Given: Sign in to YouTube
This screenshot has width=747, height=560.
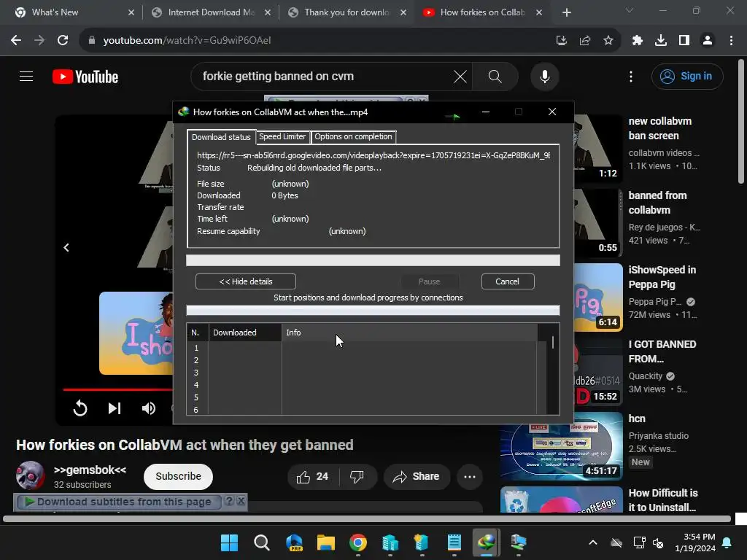Looking at the screenshot, I should [x=687, y=76].
